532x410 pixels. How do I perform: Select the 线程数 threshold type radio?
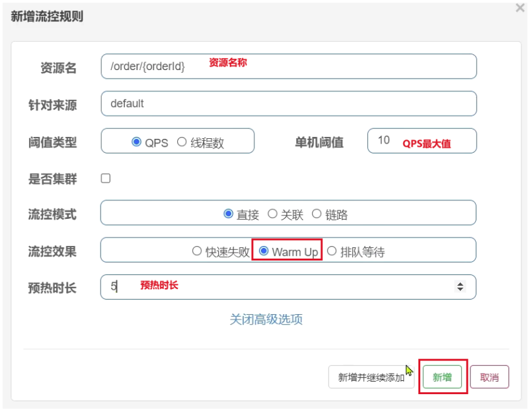pos(182,142)
